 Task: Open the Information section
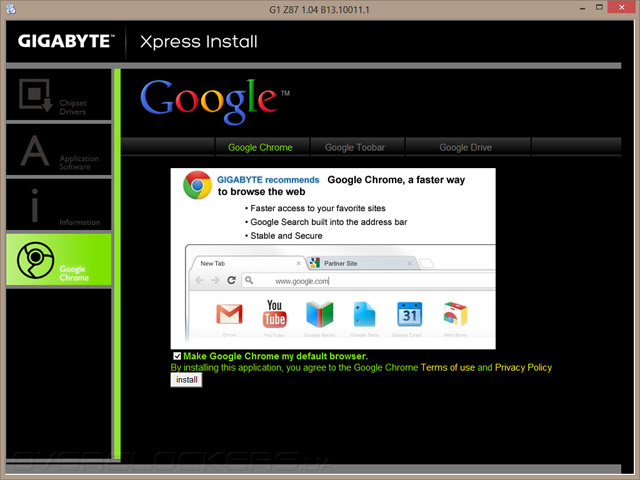point(59,204)
